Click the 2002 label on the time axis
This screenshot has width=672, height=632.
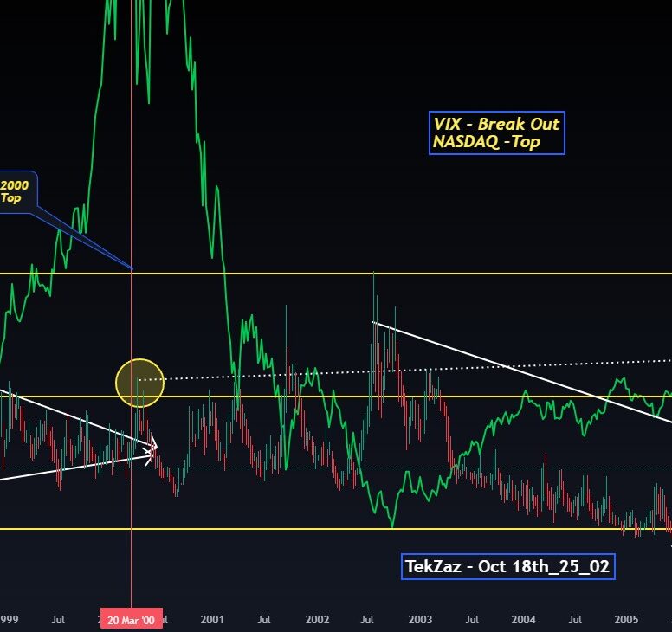click(x=317, y=620)
